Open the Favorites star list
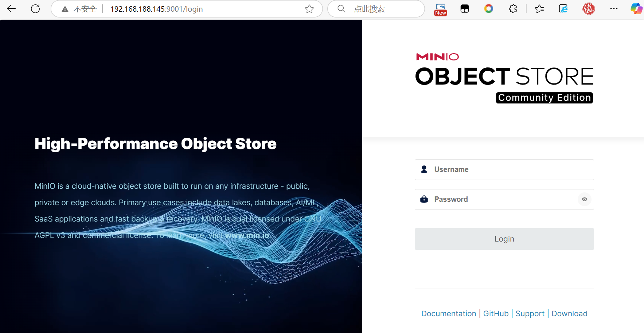Screen dimensions: 644x333 tap(539, 9)
